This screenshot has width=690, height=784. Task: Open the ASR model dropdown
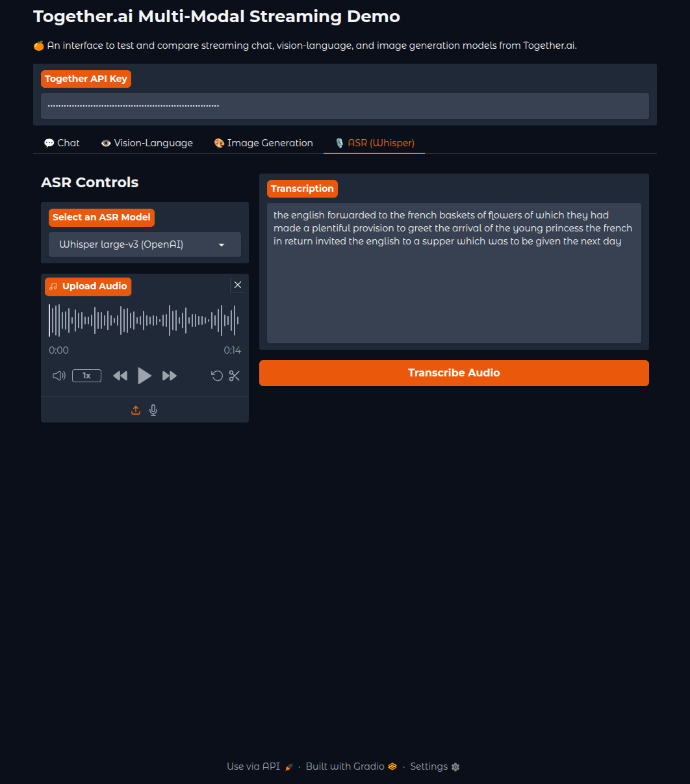click(x=144, y=244)
